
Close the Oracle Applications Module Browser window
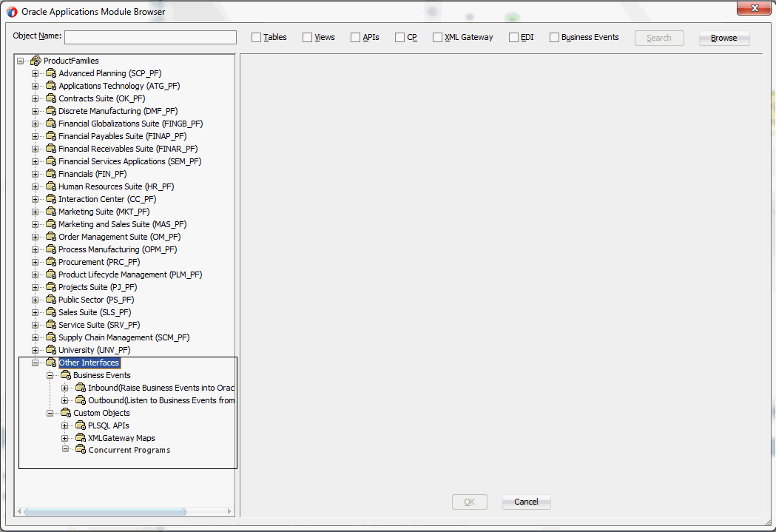(755, 8)
